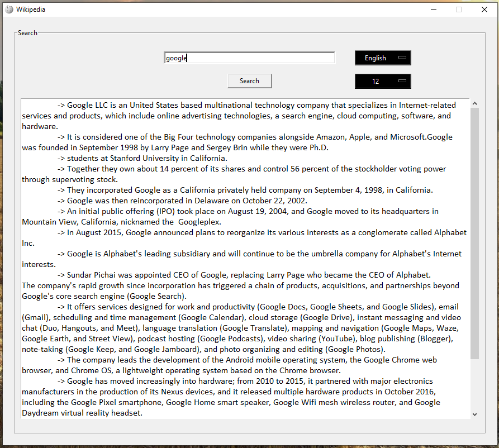Open the English language dropdown

pos(383,58)
